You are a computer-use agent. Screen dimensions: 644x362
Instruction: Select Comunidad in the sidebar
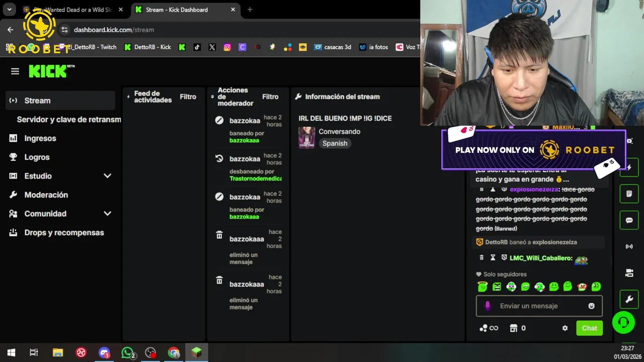[45, 214]
